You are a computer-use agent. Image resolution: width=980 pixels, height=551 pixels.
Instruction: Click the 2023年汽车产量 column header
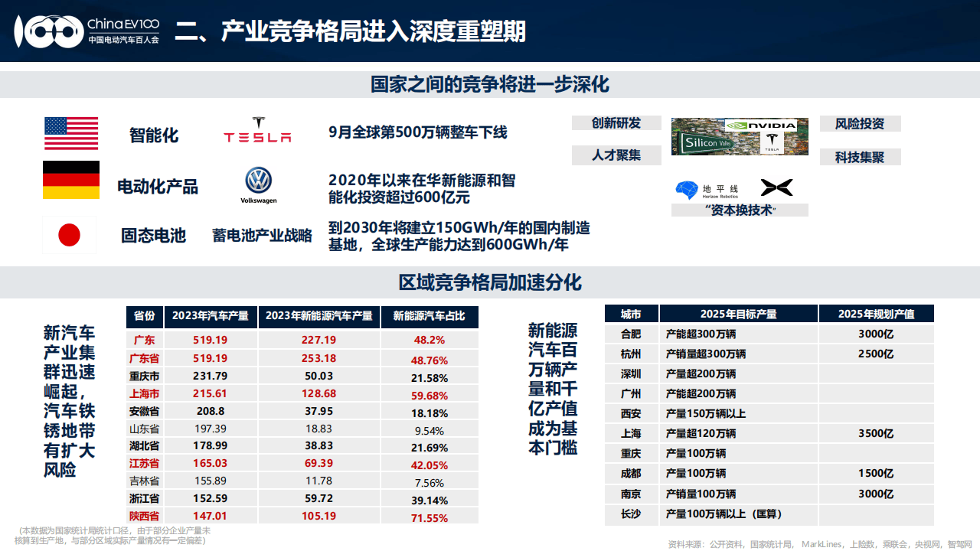tap(210, 315)
